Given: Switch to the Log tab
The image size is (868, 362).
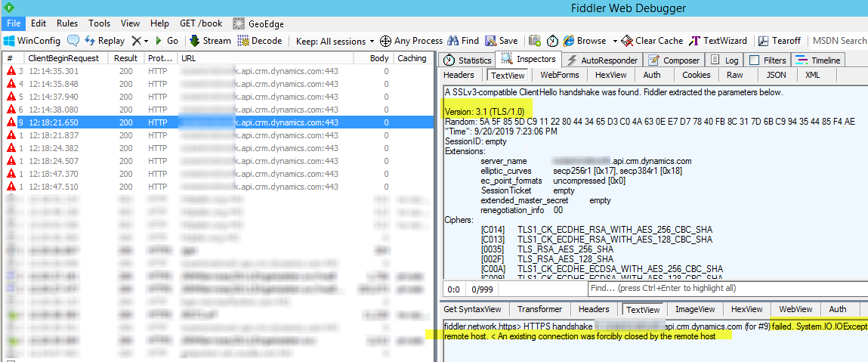Looking at the screenshot, I should (724, 60).
